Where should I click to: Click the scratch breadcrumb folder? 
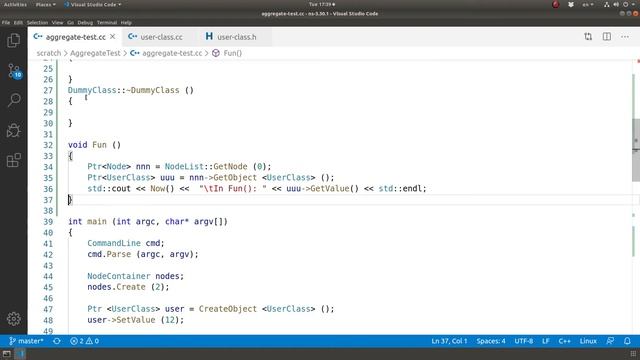pyautogui.click(x=49, y=53)
